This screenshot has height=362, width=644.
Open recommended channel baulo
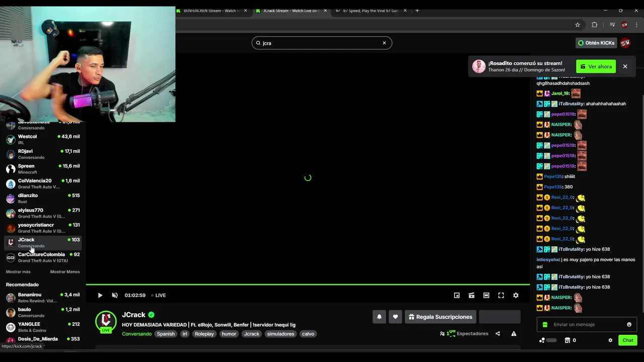click(43, 312)
